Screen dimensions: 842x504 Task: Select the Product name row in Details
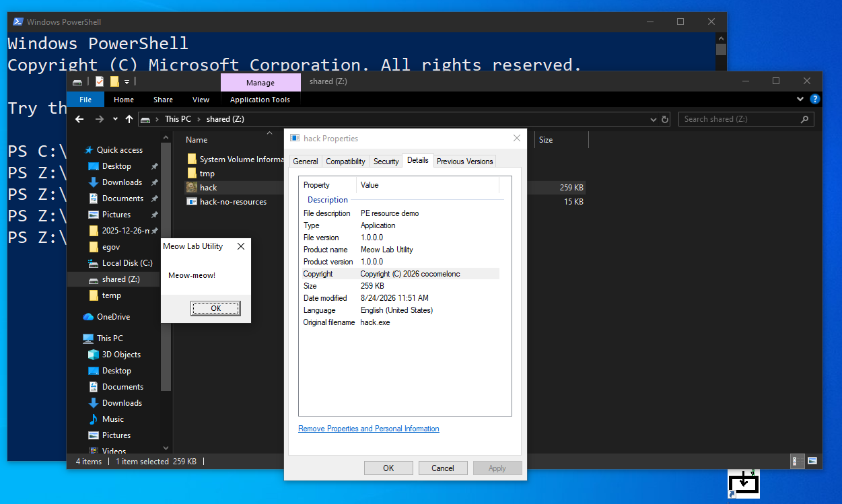tap(400, 250)
